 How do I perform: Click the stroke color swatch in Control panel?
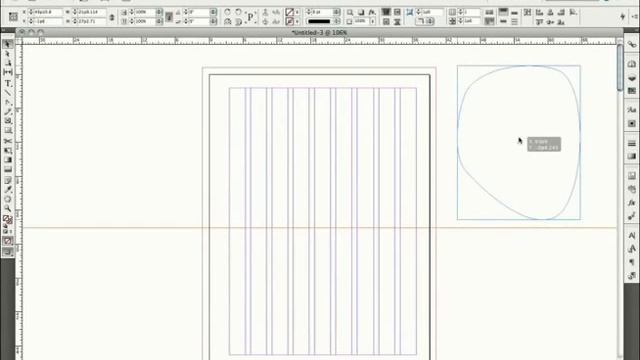click(x=289, y=21)
